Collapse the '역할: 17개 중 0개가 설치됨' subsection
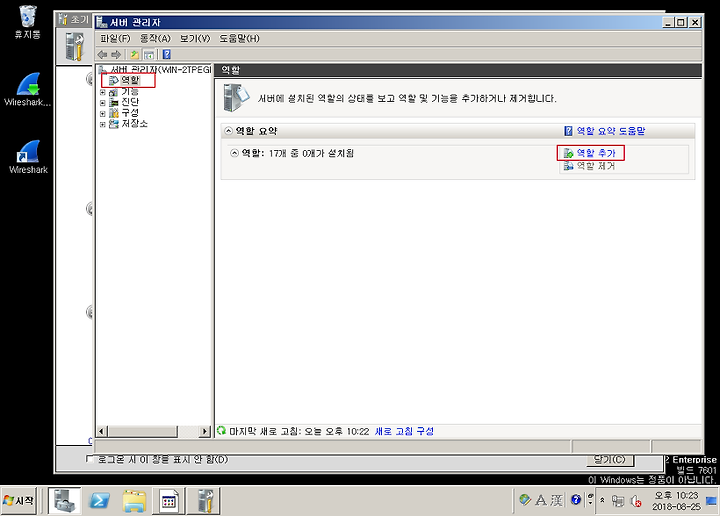This screenshot has width=720, height=516. (234, 153)
